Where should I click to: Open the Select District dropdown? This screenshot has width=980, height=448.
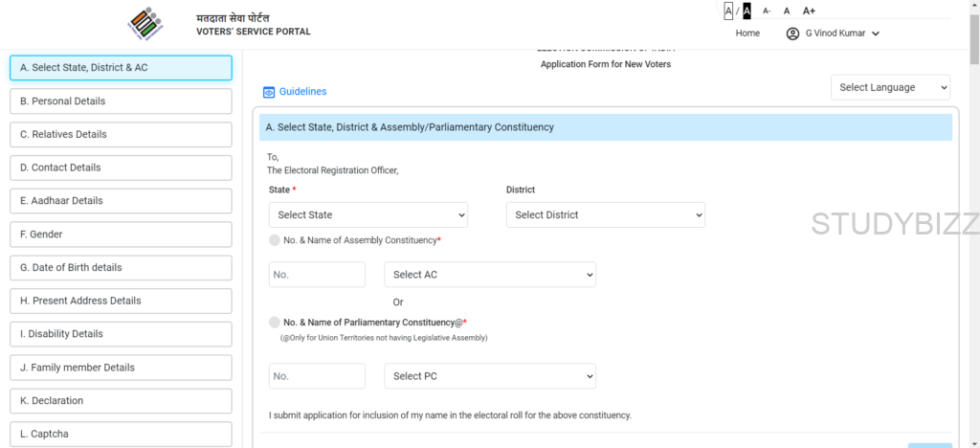605,215
